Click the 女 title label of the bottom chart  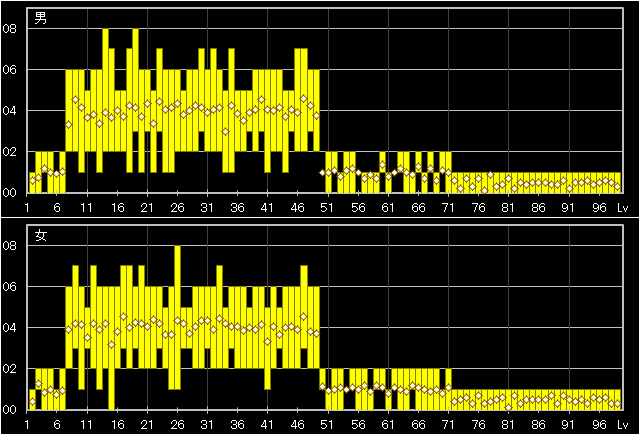tap(40, 235)
